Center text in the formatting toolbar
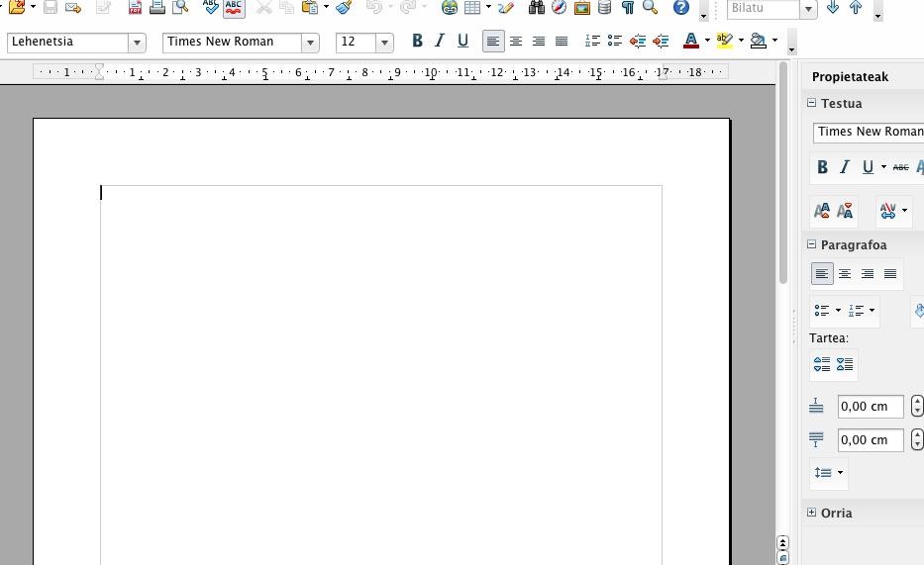924x565 pixels. click(x=516, y=42)
